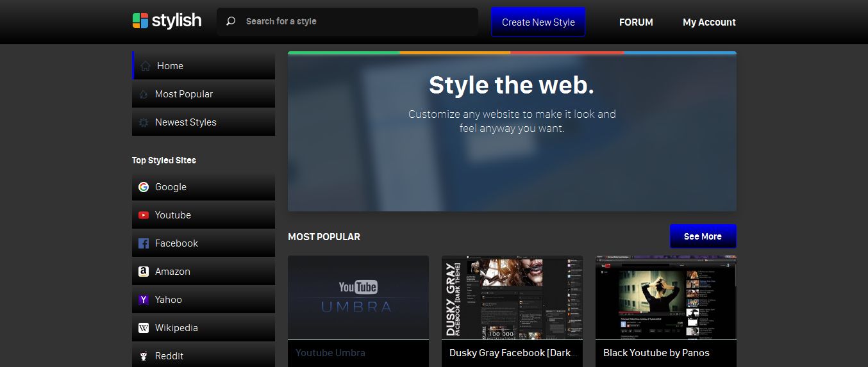Click the search magnifier icon

pos(231,21)
